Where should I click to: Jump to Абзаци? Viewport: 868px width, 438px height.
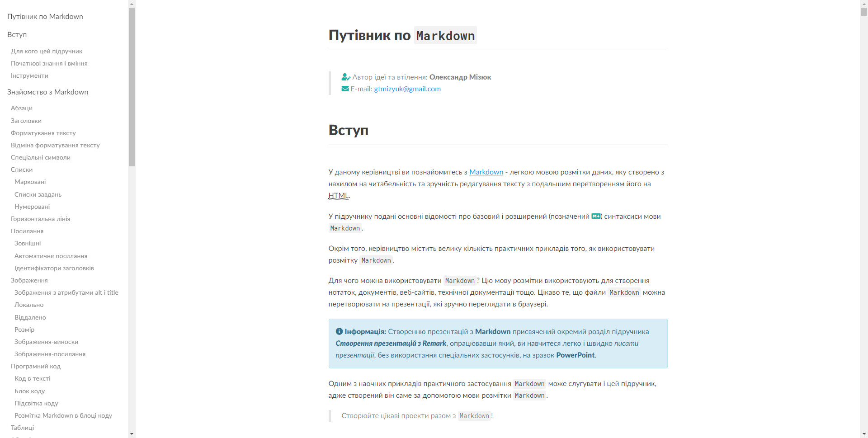22,108
